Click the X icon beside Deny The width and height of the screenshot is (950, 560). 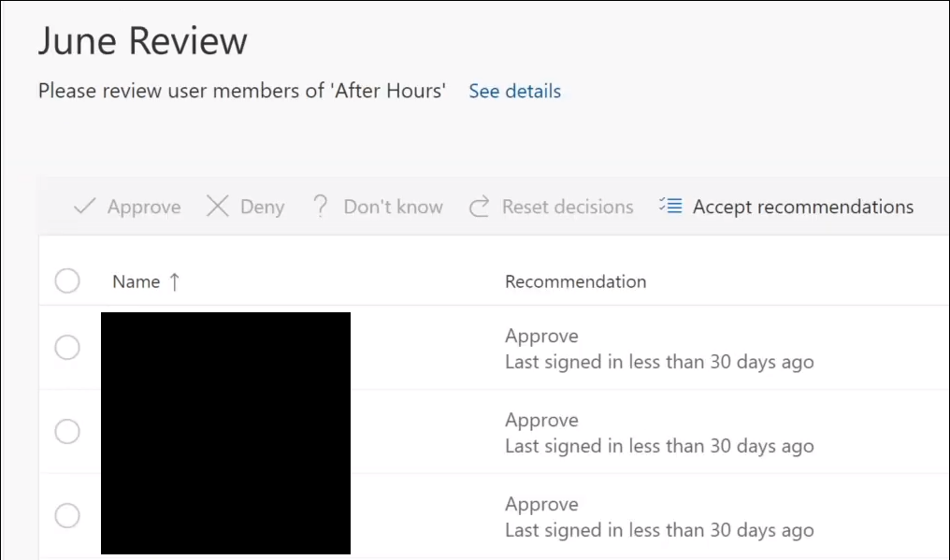click(217, 207)
